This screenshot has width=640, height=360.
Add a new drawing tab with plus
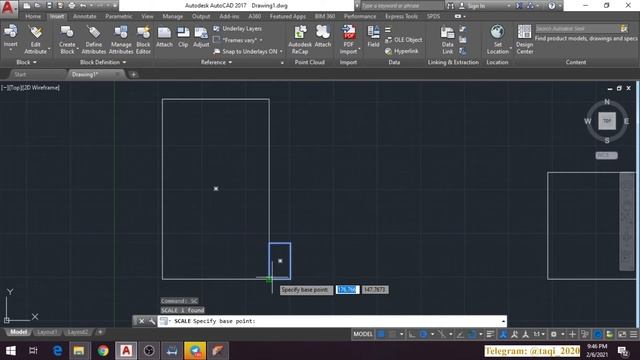click(133, 74)
